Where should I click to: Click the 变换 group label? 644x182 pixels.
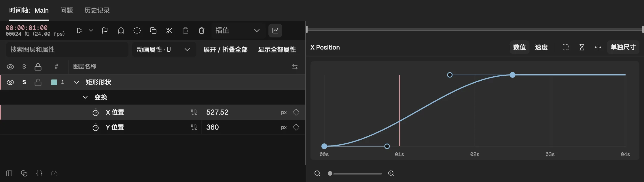click(x=101, y=97)
